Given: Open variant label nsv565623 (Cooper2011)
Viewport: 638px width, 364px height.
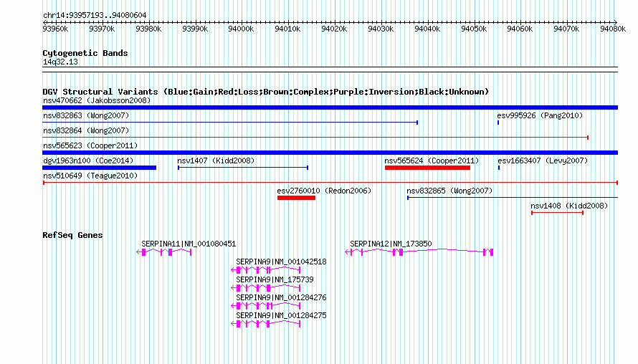Looking at the screenshot, I should pyautogui.click(x=90, y=145).
